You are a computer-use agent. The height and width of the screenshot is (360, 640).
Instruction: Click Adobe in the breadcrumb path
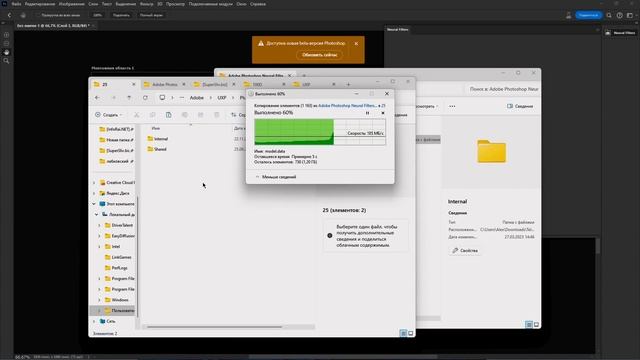click(x=197, y=98)
